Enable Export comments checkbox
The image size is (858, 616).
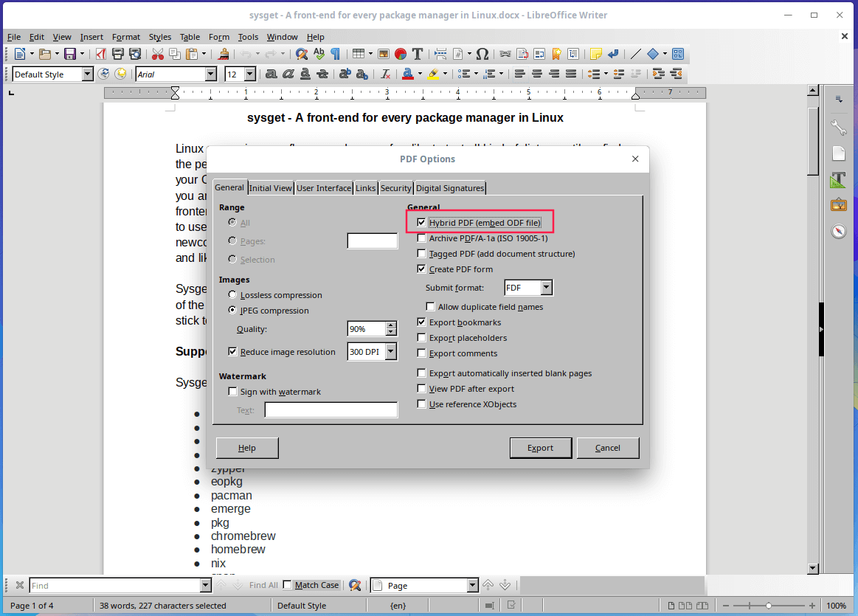click(x=421, y=353)
